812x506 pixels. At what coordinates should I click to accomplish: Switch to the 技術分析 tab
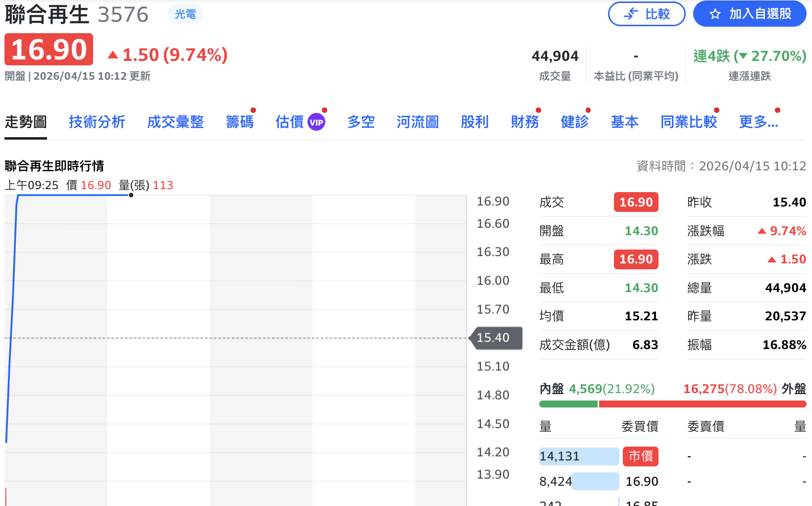[x=97, y=122]
